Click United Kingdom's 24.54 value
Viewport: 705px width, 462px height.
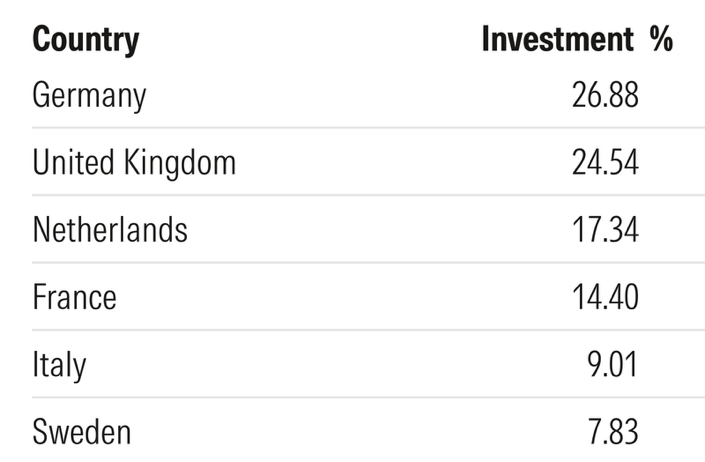pyautogui.click(x=605, y=162)
